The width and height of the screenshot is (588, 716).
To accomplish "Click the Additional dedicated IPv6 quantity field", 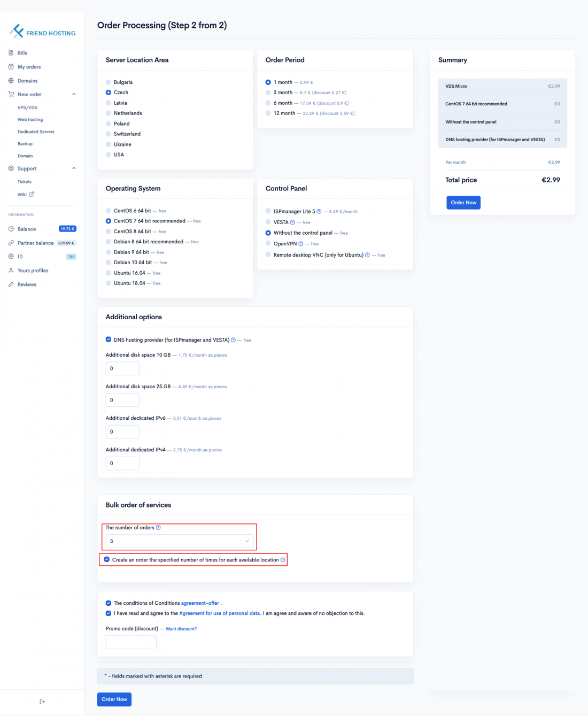I will (122, 432).
